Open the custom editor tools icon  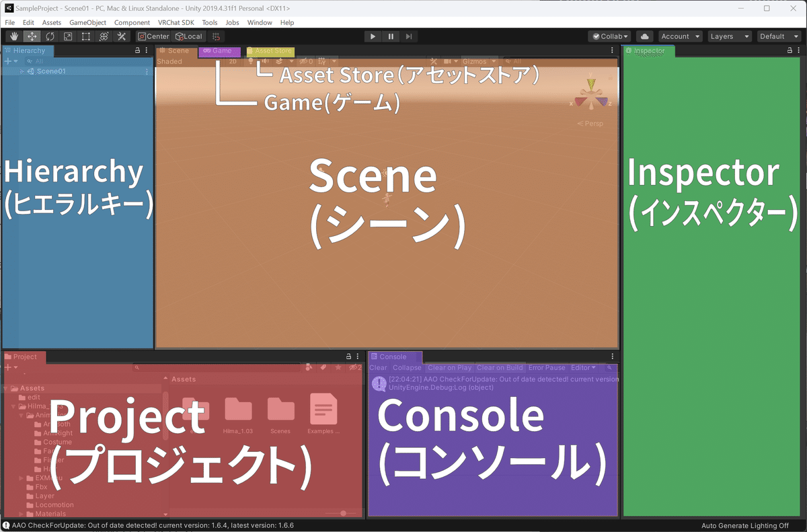click(x=122, y=36)
